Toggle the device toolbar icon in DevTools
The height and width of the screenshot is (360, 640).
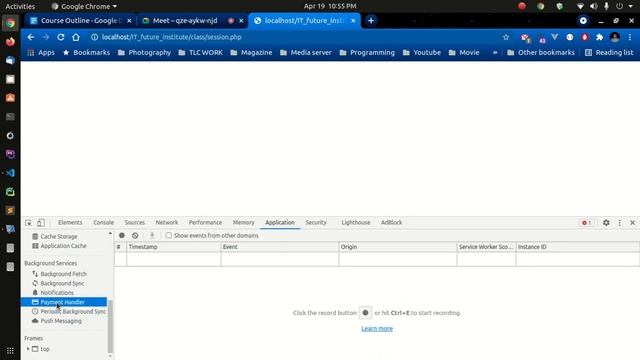pos(41,223)
